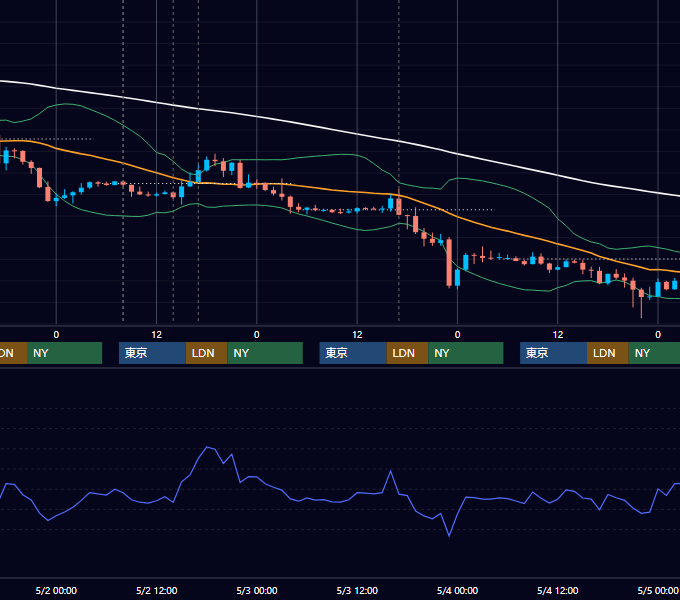This screenshot has height=600, width=680.
Task: Select the 東京 session block on 5/4
Action: click(x=553, y=353)
